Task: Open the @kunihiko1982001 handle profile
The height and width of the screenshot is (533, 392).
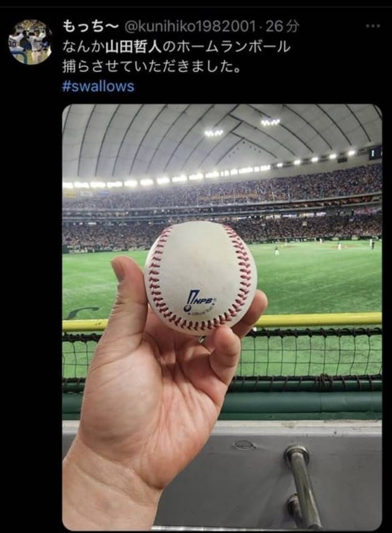Action: (190, 26)
